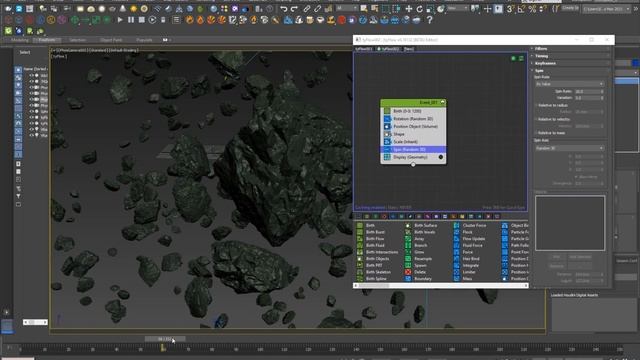
Task: Toggle Relative to mass checkbox
Action: click(536, 133)
